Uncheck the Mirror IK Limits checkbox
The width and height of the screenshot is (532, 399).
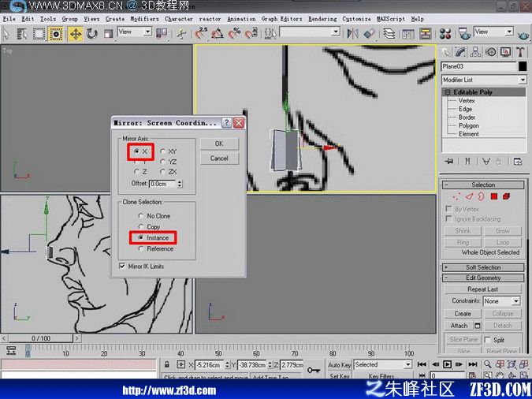coord(122,267)
